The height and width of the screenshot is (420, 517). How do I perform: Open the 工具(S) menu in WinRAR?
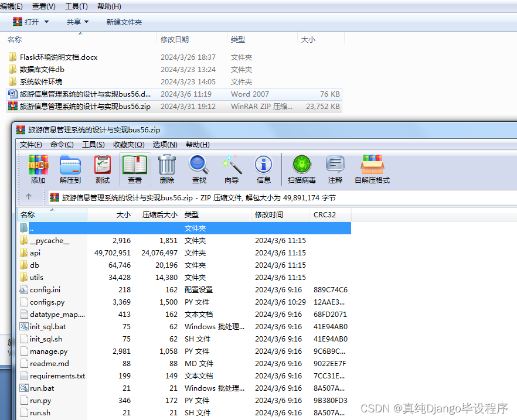click(x=93, y=144)
